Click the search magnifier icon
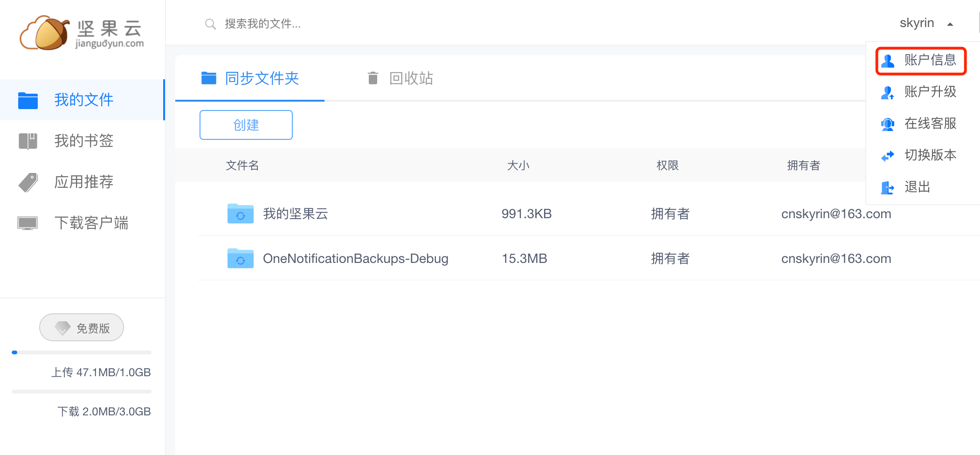This screenshot has height=455, width=980. pos(210,24)
